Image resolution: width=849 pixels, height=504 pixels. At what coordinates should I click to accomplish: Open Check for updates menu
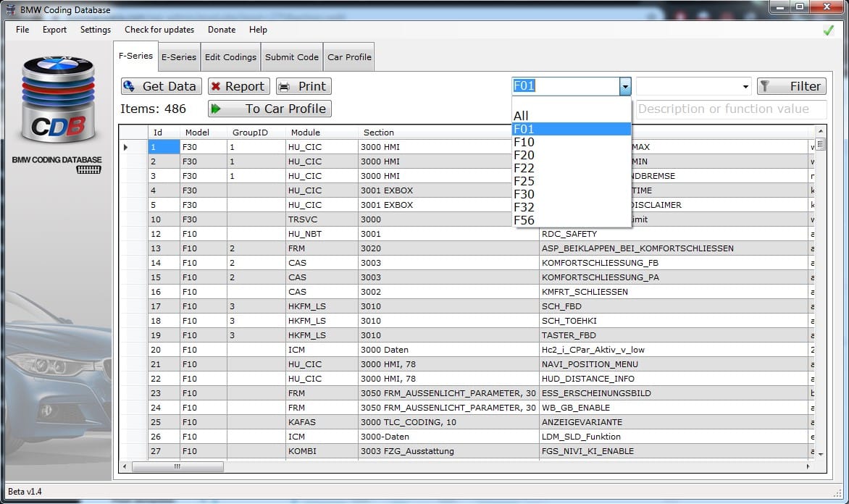pos(159,30)
